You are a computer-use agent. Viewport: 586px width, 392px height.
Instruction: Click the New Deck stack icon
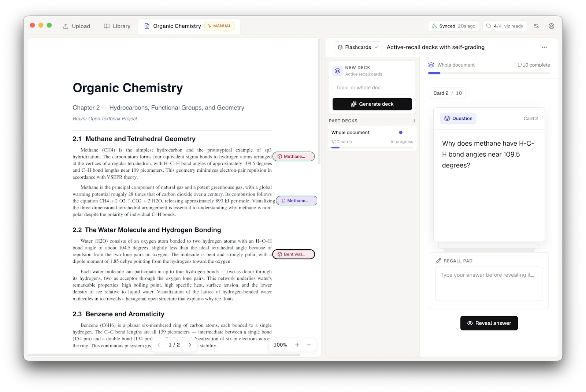click(x=338, y=71)
